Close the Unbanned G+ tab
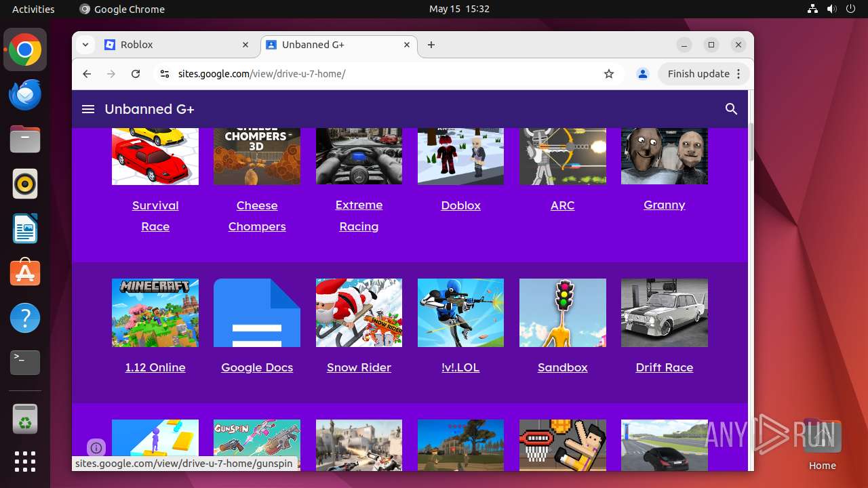 tap(407, 45)
